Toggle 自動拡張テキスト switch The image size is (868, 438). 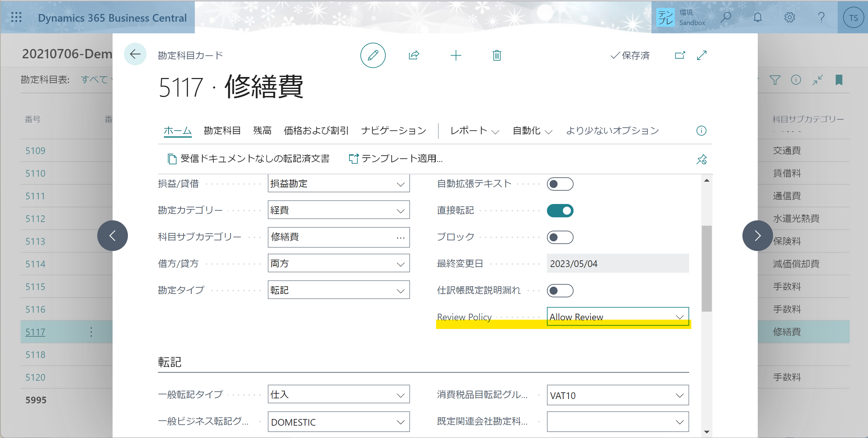coord(560,184)
